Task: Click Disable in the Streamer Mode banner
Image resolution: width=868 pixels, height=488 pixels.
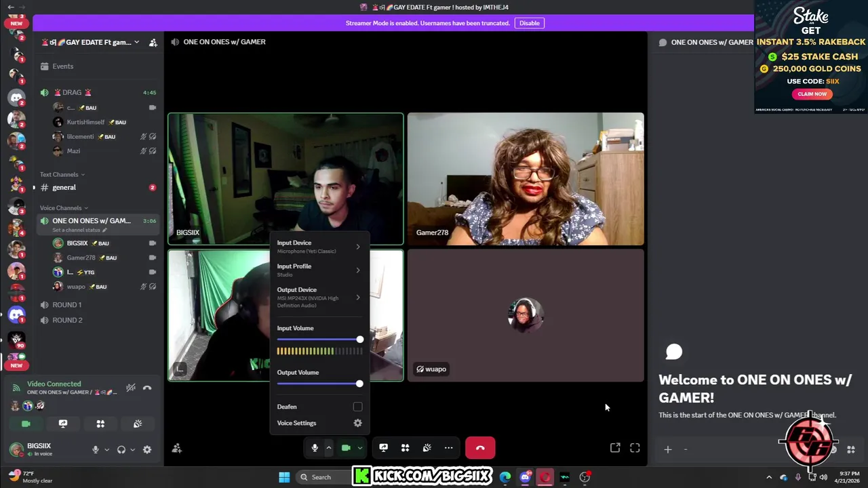Action: pos(529,23)
